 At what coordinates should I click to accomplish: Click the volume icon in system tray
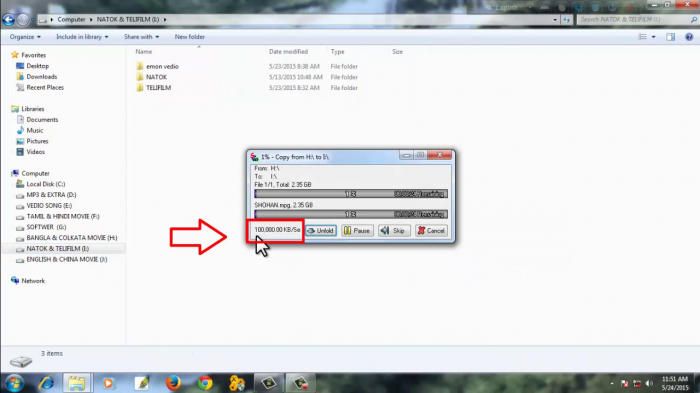point(649,384)
